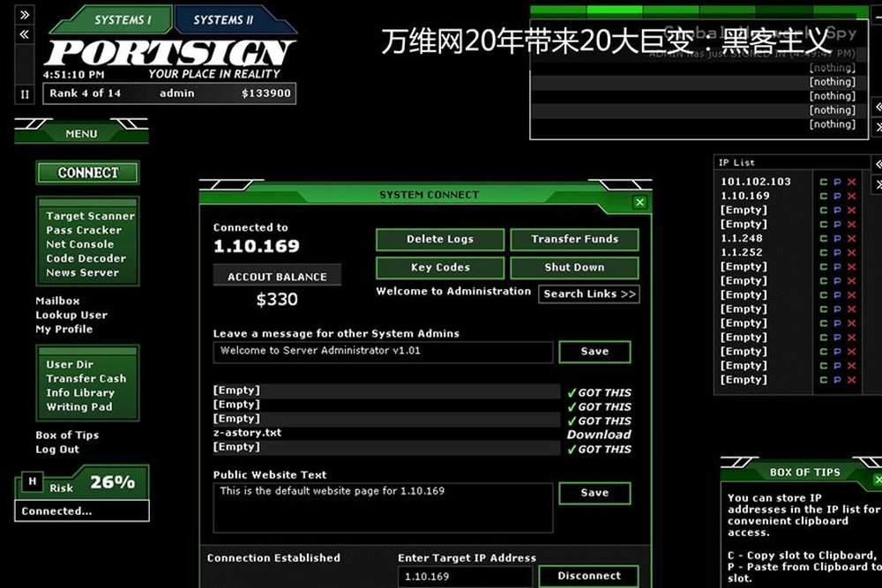Collapse the top-left panel with the left chevrons
The width and height of the screenshot is (882, 588).
[25, 34]
